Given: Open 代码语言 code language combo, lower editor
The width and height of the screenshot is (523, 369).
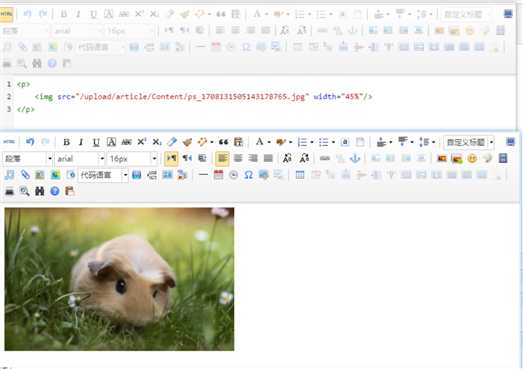Looking at the screenshot, I should [x=103, y=175].
